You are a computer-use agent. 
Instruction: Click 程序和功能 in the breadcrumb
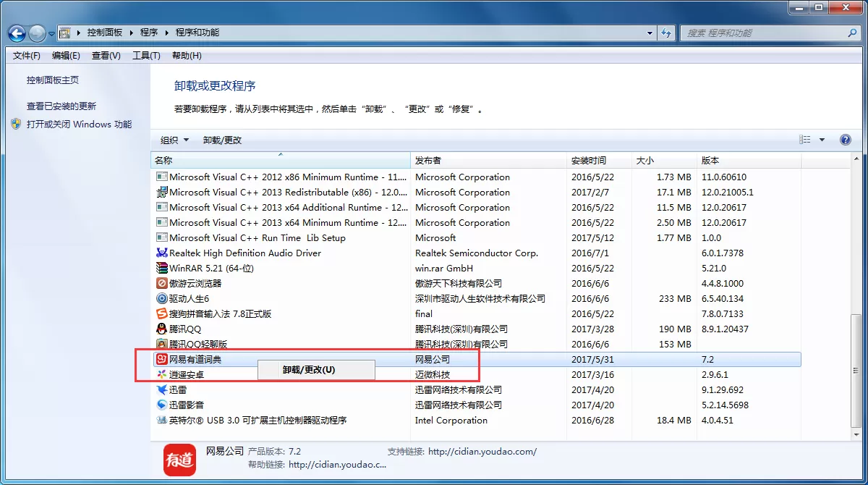coord(197,33)
